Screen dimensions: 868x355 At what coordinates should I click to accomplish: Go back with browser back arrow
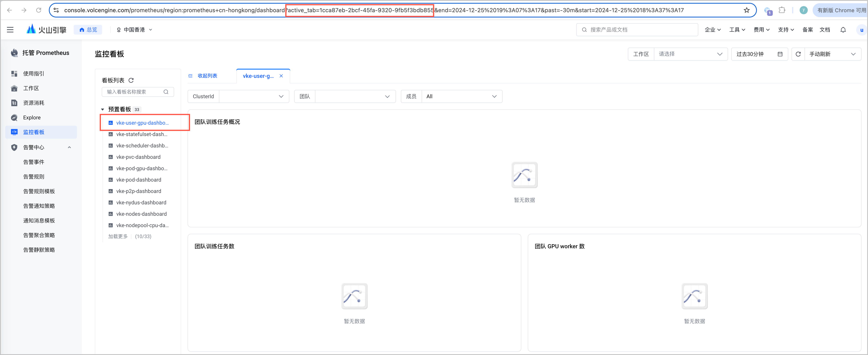coord(9,10)
